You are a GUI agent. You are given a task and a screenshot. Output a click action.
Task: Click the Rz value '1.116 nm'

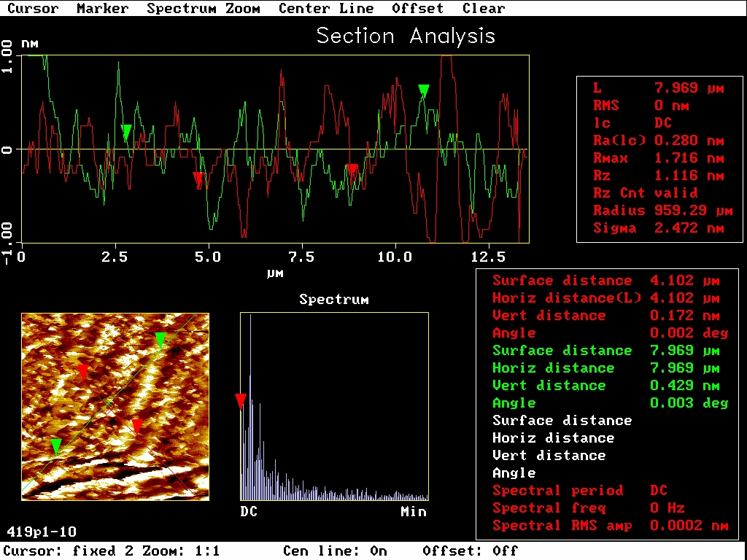(689, 175)
